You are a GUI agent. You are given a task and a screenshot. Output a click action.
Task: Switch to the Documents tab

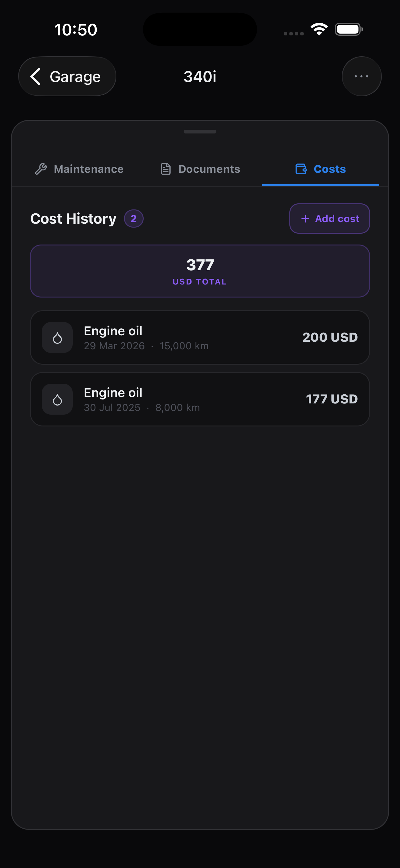(x=200, y=169)
